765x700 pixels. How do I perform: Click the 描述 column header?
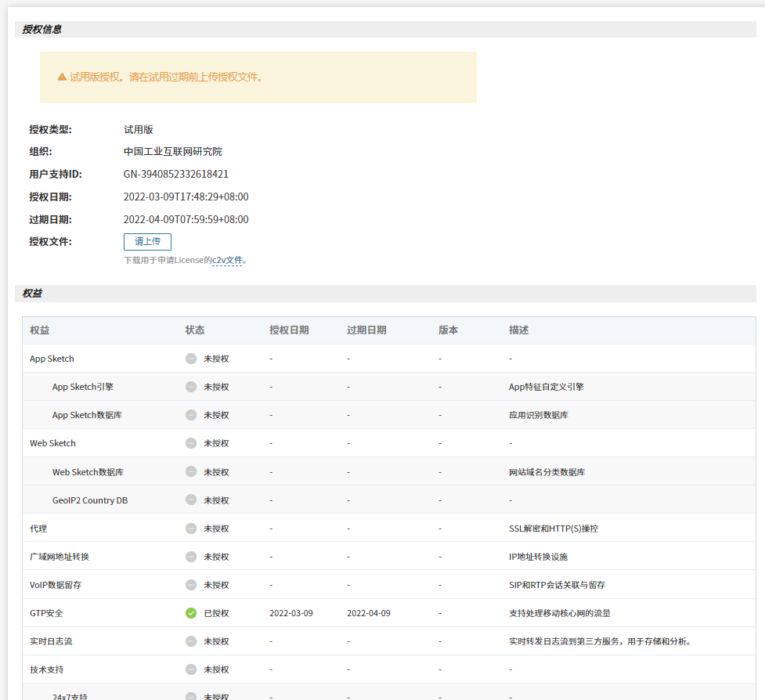point(518,330)
